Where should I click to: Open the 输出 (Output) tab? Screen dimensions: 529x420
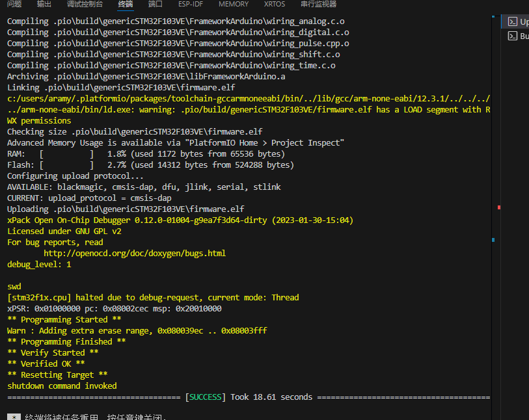point(44,4)
